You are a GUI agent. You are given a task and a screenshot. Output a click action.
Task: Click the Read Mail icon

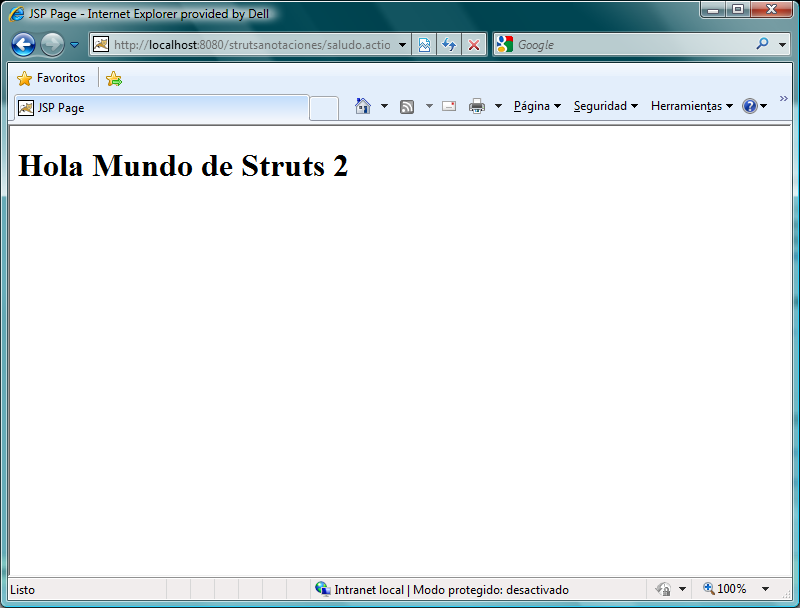pos(448,105)
